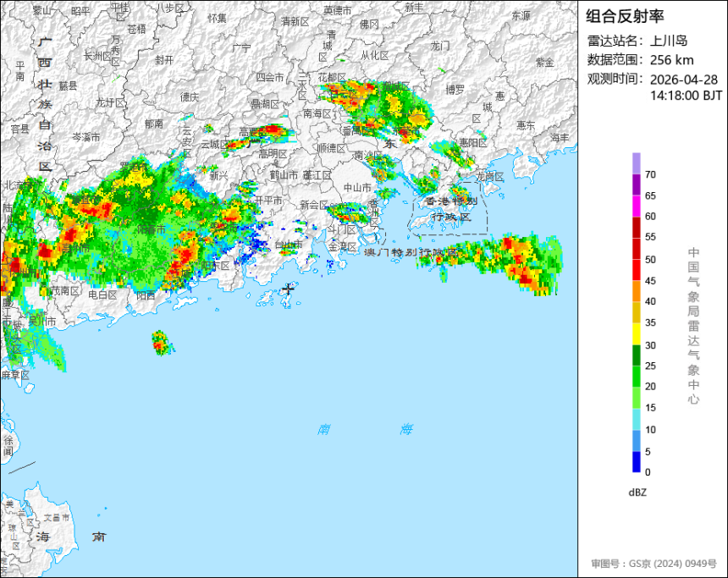Click the 组合反射率 title text

[x=625, y=17]
